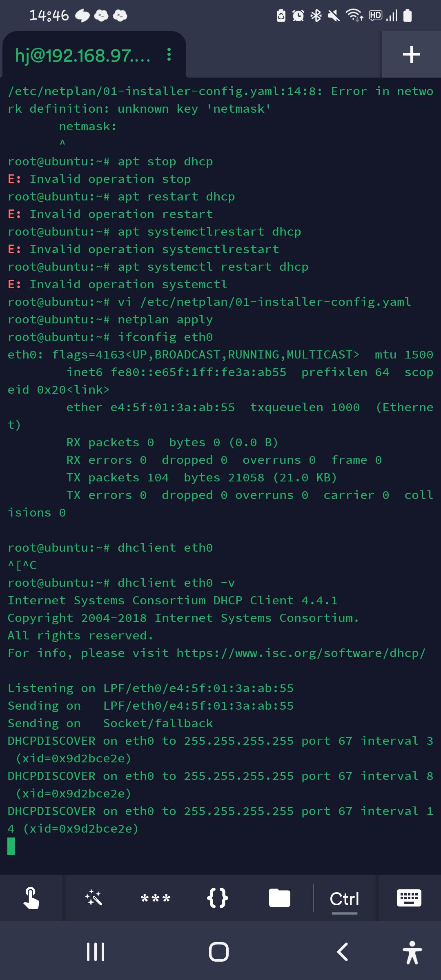Viewport: 441px width, 980px height.
Task: Tap the Wi-Fi status bar icon
Action: click(354, 16)
